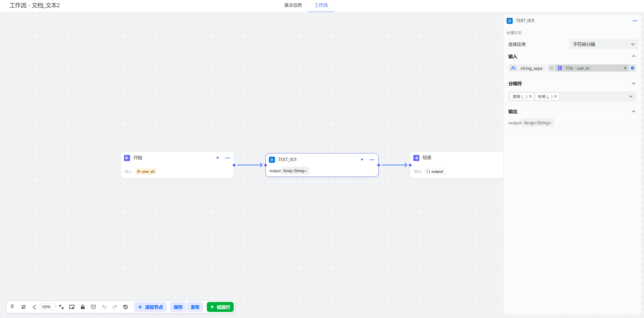644x318 pixels.
Task: Click the gear icon beside user_str input
Action: coord(633,68)
